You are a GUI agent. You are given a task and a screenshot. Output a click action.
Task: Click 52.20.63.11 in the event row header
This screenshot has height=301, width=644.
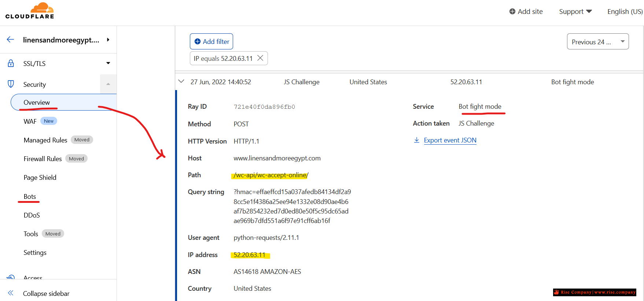click(466, 82)
